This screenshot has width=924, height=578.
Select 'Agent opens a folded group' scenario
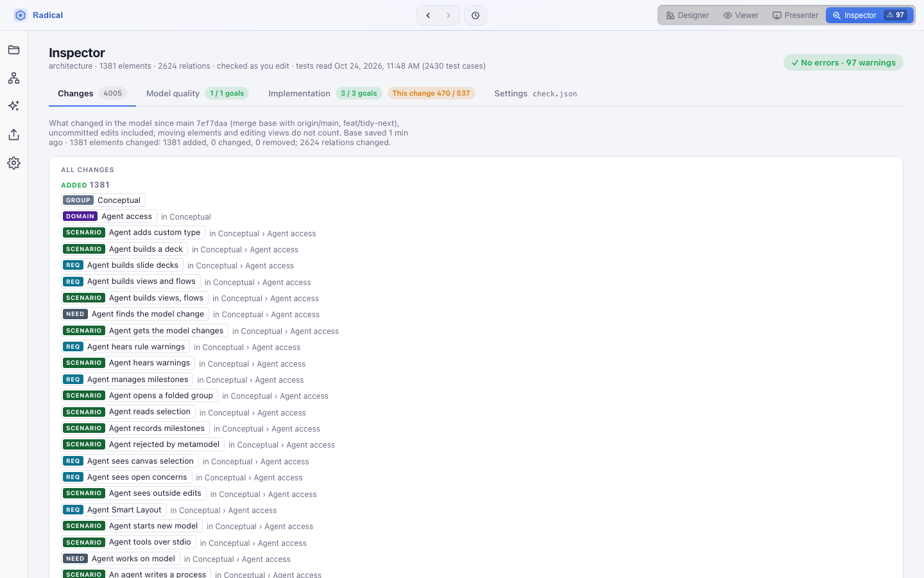click(x=140, y=396)
